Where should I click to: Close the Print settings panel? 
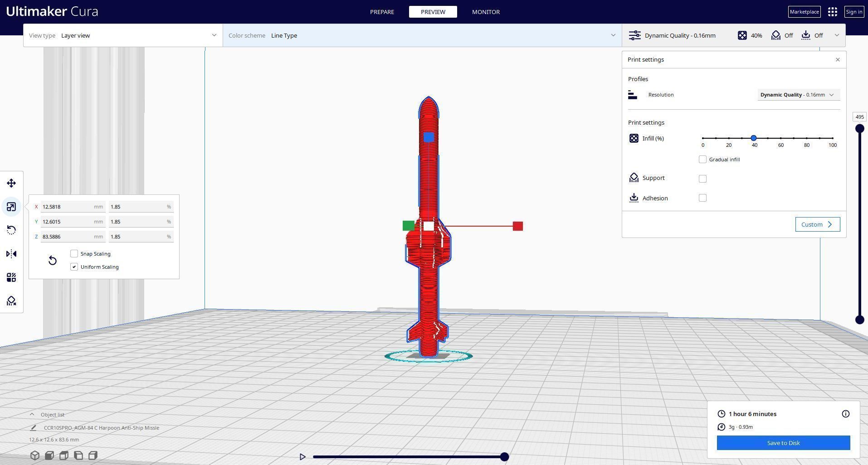[x=838, y=60]
